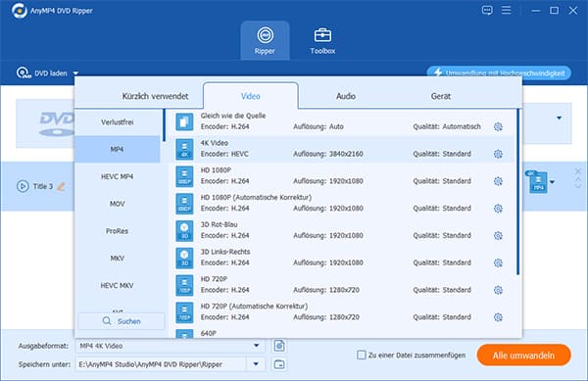Click the Suchen search field
This screenshot has height=381, width=588.
(x=122, y=321)
